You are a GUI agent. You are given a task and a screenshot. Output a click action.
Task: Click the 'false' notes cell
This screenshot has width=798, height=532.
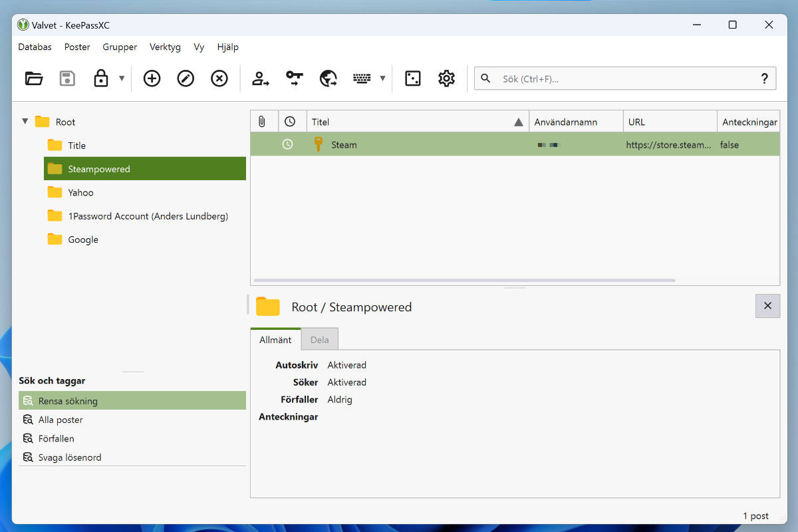tap(730, 145)
